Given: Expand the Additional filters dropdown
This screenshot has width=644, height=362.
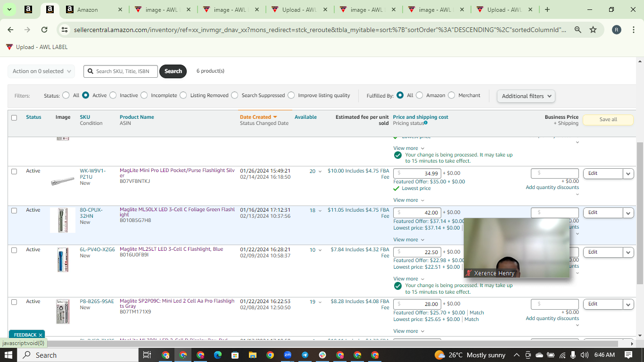Looking at the screenshot, I should (526, 96).
